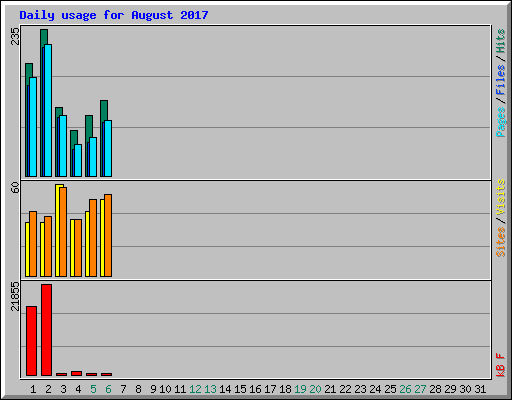Click the day 1 red KB bar
This screenshot has height=400, width=512.
[31, 341]
